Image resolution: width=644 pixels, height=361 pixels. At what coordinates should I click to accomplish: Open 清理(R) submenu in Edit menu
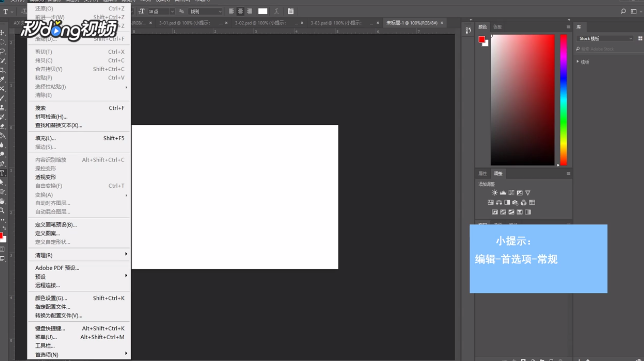pyautogui.click(x=79, y=255)
